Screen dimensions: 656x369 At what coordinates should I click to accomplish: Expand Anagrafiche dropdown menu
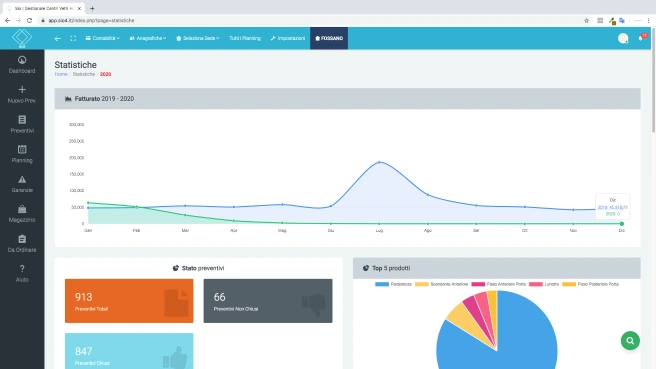pyautogui.click(x=148, y=38)
